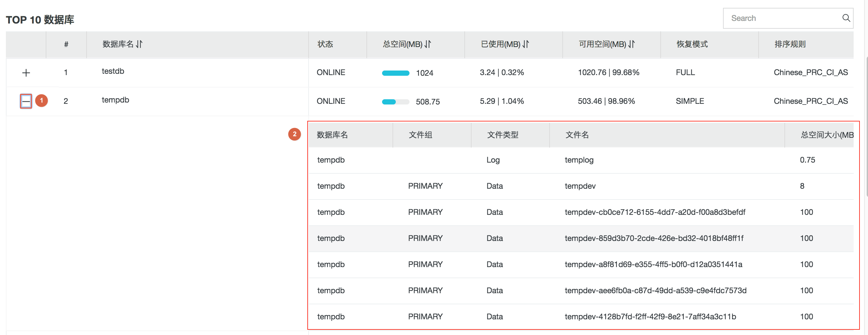Click the TOP 10 数据库 title
Viewport: 868px width, 335px height.
(x=40, y=20)
